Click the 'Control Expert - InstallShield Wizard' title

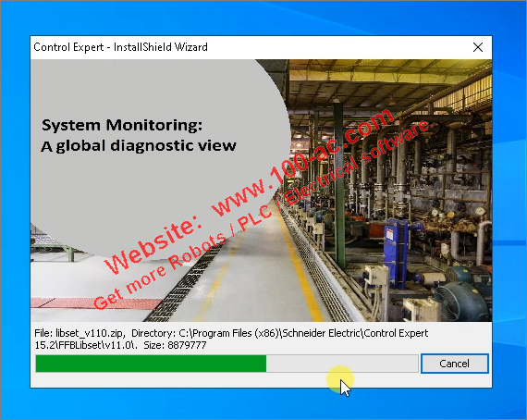click(x=121, y=47)
